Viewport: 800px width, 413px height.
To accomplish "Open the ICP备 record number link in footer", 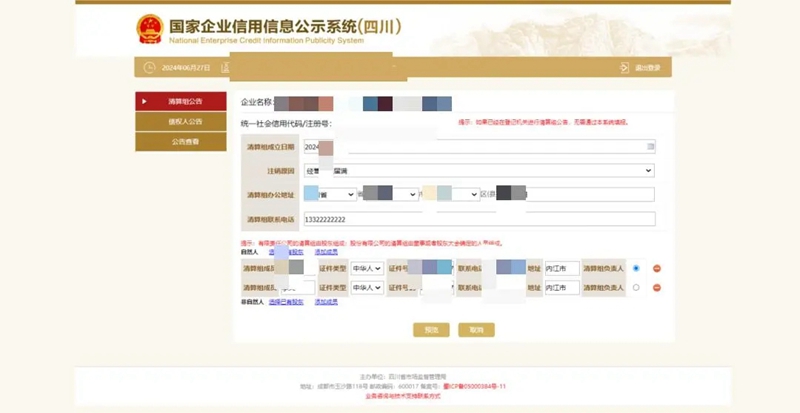I will [x=474, y=387].
